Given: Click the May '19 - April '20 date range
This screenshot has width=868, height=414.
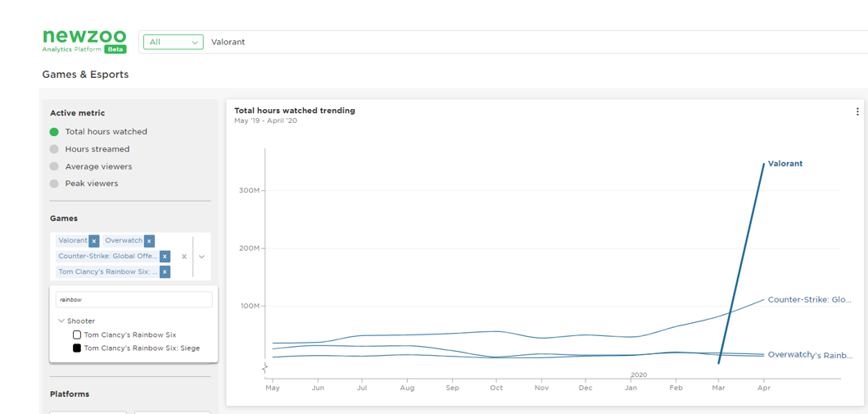Looking at the screenshot, I should point(265,121).
